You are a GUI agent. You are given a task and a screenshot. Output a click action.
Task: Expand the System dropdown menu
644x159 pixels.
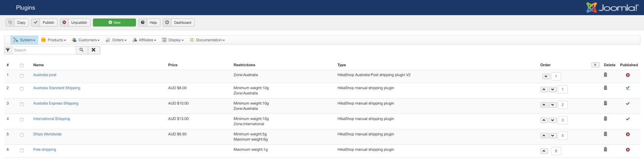point(24,40)
